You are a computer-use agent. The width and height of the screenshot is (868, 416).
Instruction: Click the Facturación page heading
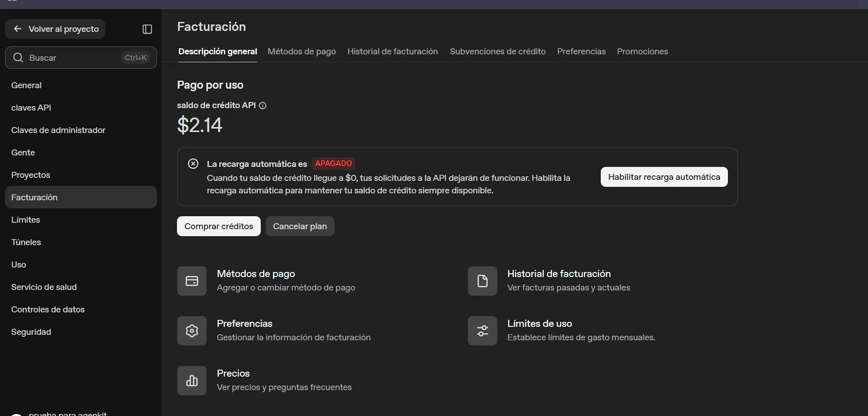pos(211,27)
